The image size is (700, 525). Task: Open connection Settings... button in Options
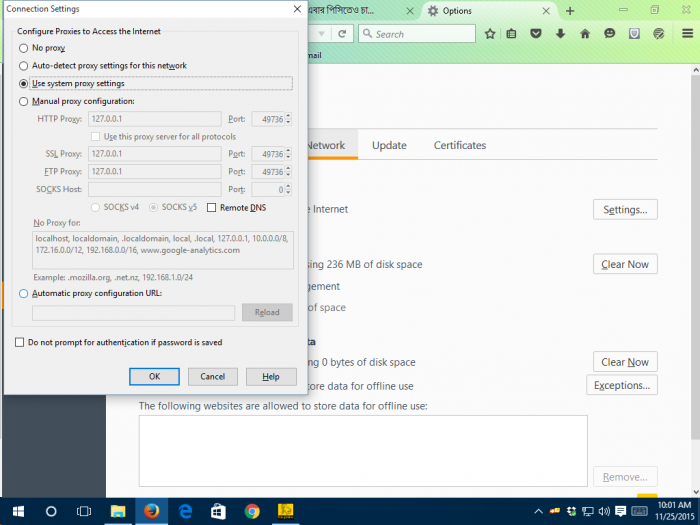pos(625,209)
